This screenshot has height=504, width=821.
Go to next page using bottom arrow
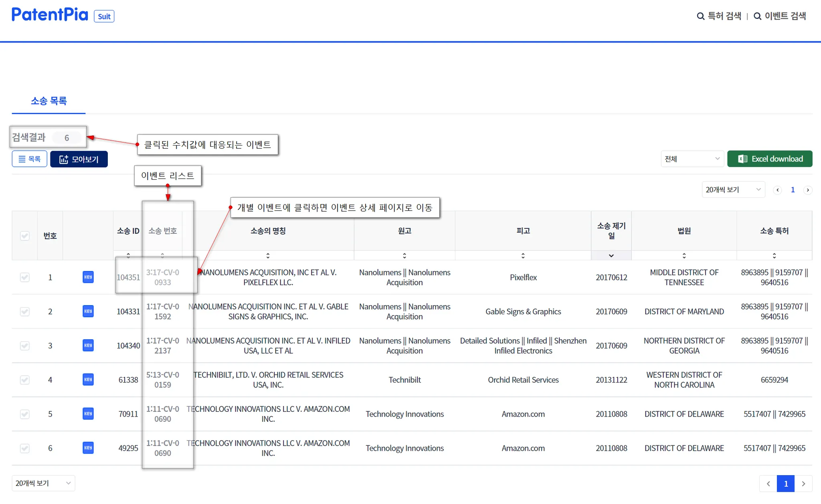click(803, 484)
